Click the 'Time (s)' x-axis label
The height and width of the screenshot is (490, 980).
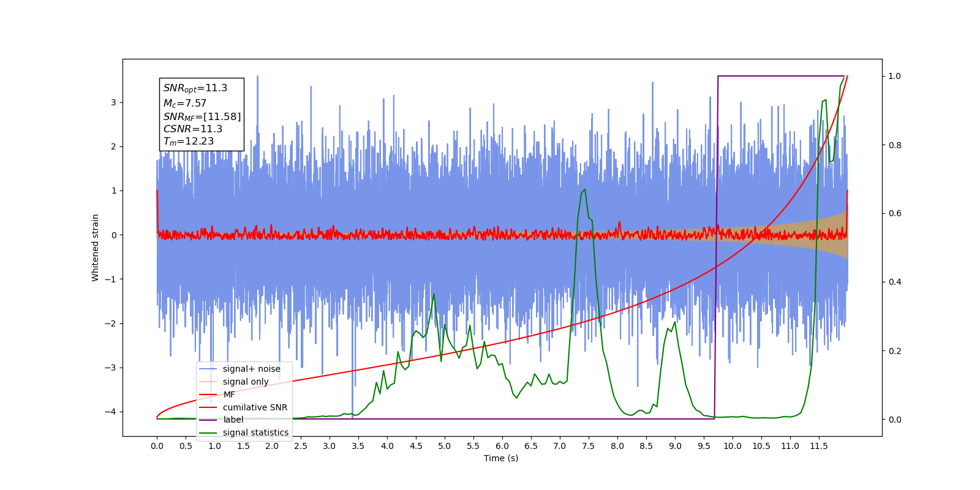501,458
